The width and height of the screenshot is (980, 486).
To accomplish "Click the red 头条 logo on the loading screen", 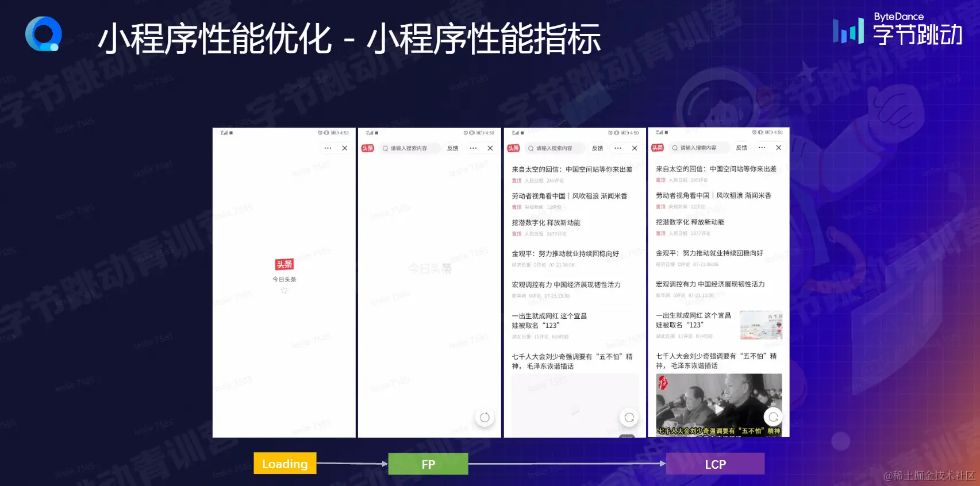I will point(285,264).
